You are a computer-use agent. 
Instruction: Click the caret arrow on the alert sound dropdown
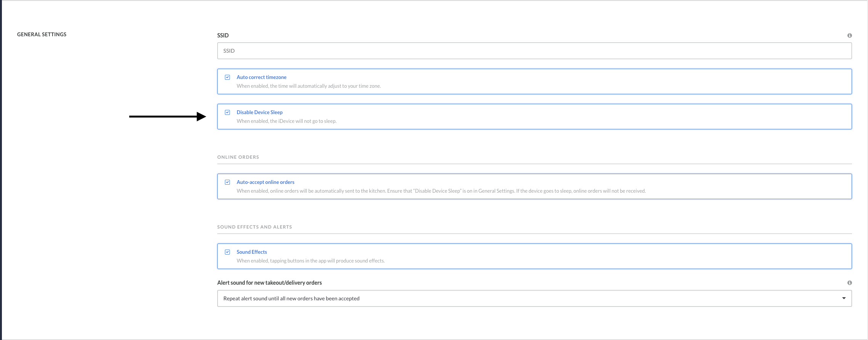pyautogui.click(x=844, y=298)
